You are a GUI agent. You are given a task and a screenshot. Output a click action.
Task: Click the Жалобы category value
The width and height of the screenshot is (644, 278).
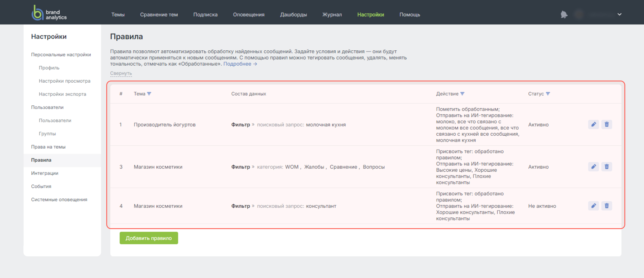[314, 167]
